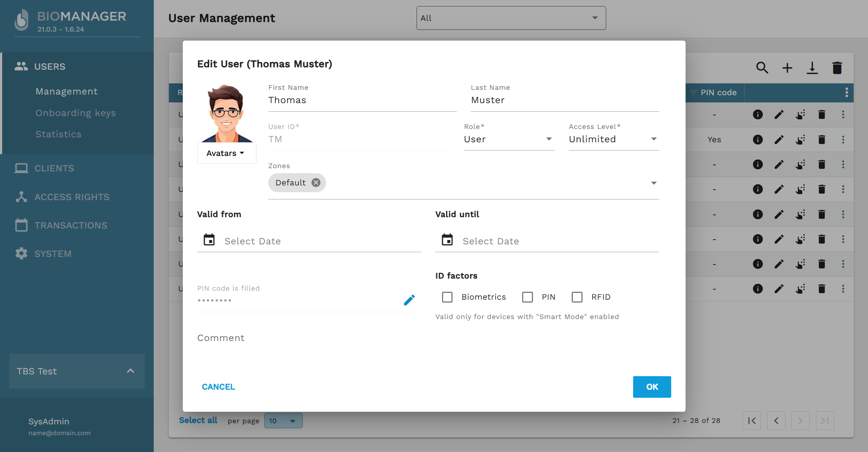Viewport: 868px width, 452px height.
Task: Open Management submenu item
Action: (66, 91)
